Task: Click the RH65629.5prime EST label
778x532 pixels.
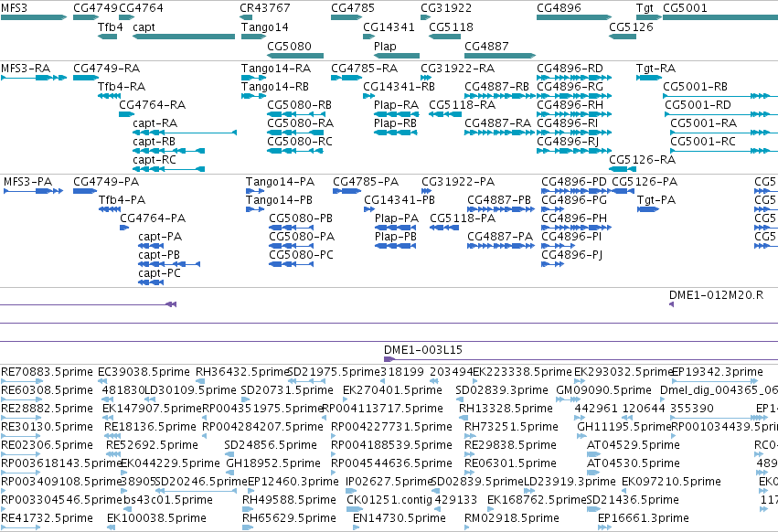Action: (x=289, y=518)
